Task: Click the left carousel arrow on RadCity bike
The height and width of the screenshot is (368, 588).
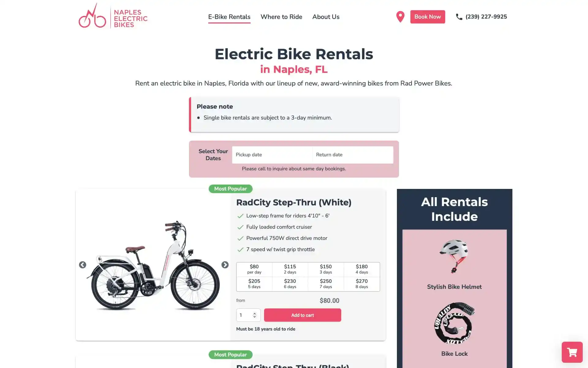Action: (x=82, y=265)
